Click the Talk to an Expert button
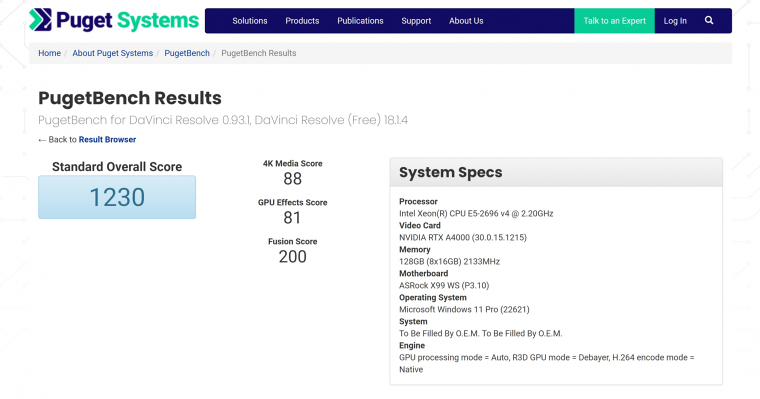Image resolution: width=760 pixels, height=399 pixels. tap(614, 21)
